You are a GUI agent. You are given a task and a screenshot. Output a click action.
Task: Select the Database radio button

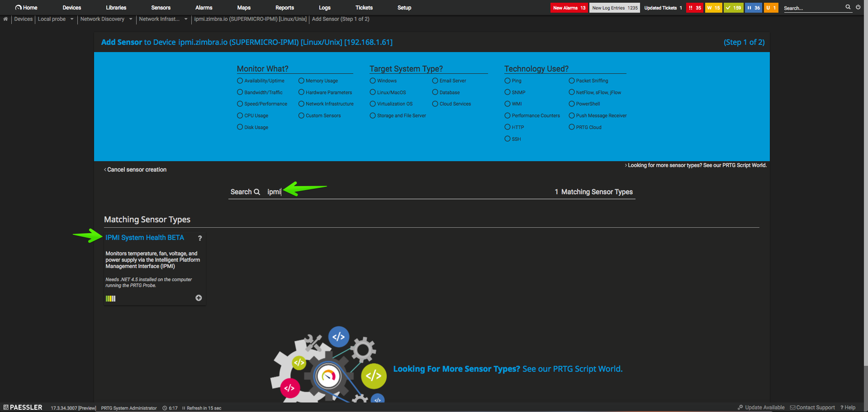pos(435,92)
